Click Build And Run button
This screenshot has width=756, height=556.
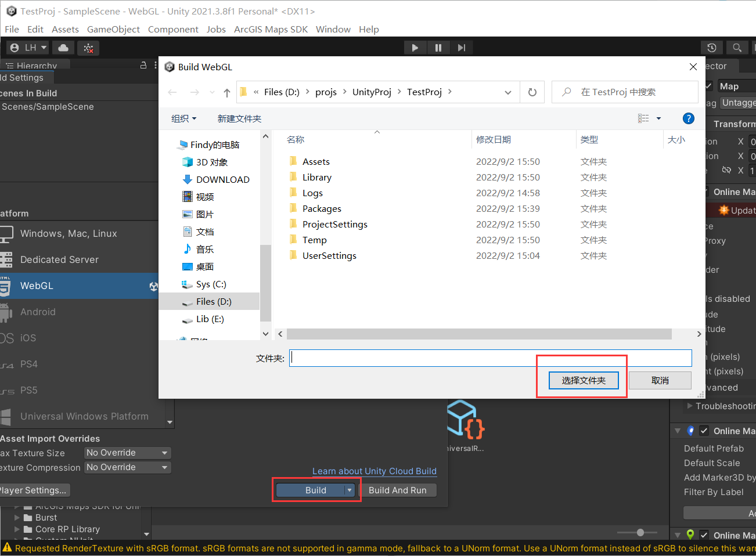click(398, 490)
